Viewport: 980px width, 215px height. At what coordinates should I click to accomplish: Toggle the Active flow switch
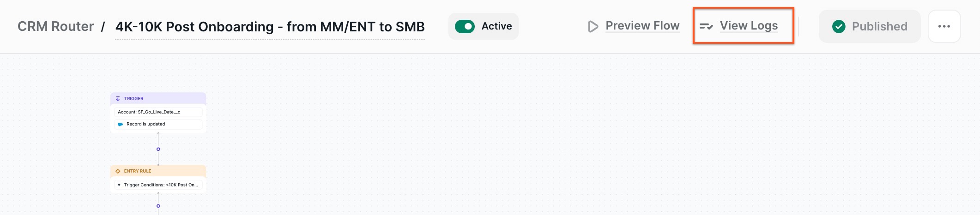point(465,26)
